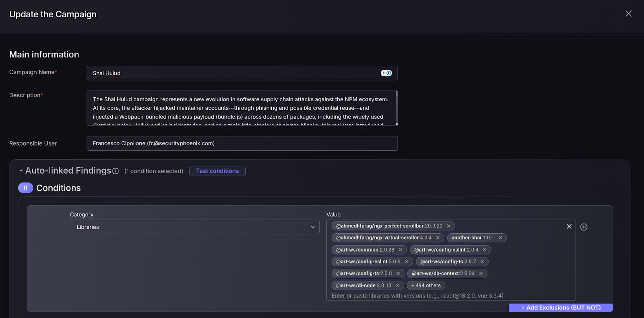Open the Category Libraries dropdown
The width and height of the screenshot is (644, 318).
tap(194, 227)
